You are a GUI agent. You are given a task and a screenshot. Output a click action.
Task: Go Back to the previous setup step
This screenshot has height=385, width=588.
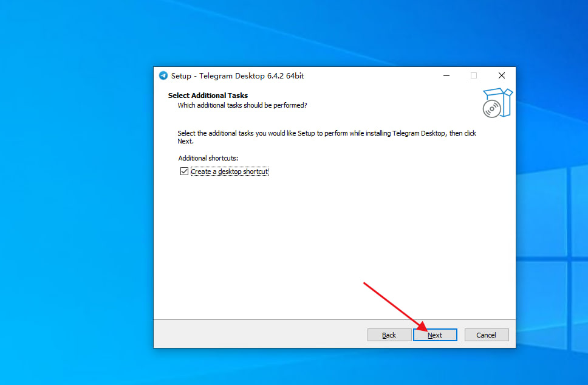point(389,335)
